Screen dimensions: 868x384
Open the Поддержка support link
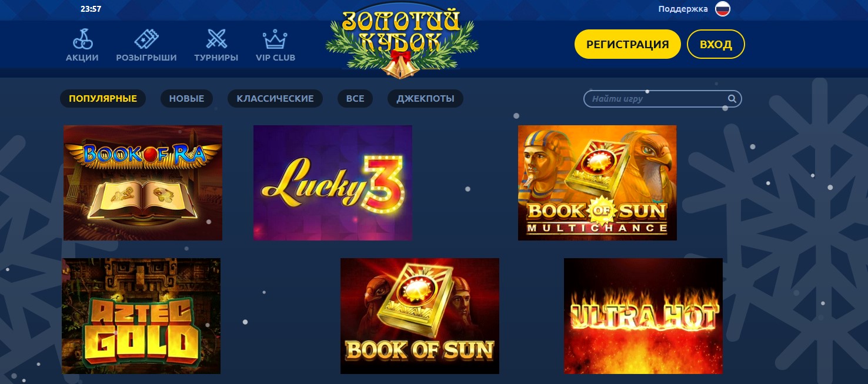click(x=683, y=9)
